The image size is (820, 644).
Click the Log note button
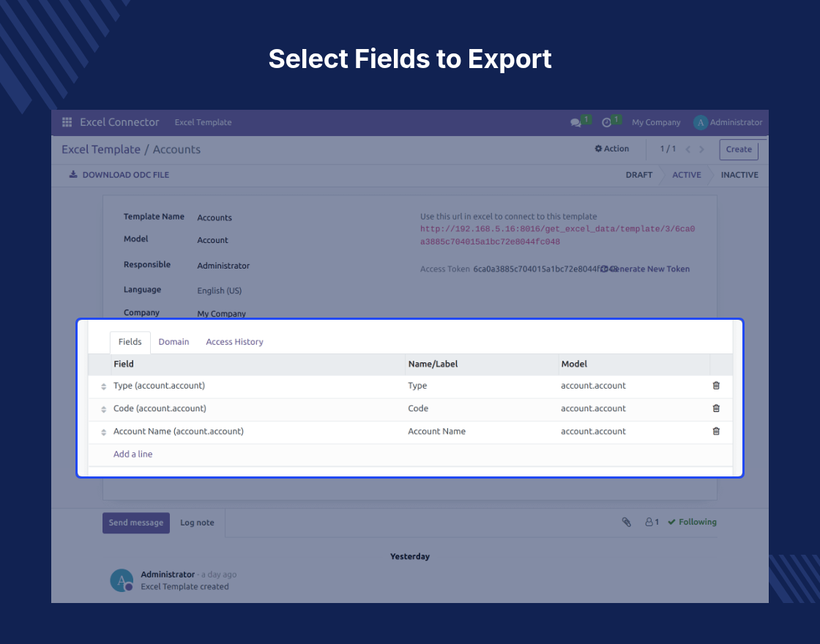pos(197,523)
